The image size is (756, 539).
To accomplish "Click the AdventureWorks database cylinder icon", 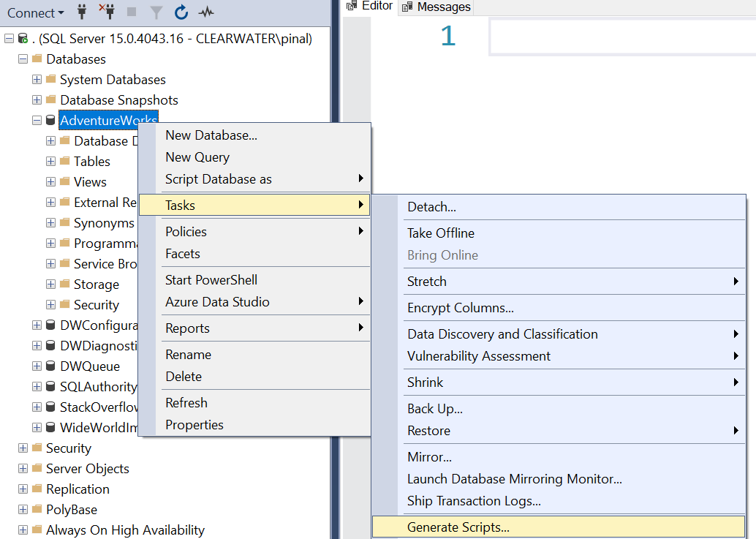I will (50, 120).
